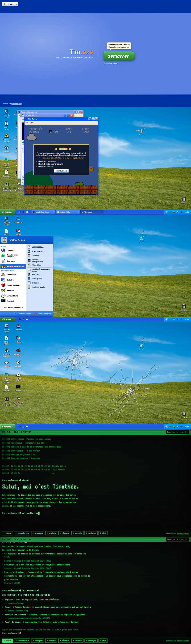Open LISEZ-MOI.txt in Start menu right column
The width and height of the screenshot is (191, 644).
(40, 247)
